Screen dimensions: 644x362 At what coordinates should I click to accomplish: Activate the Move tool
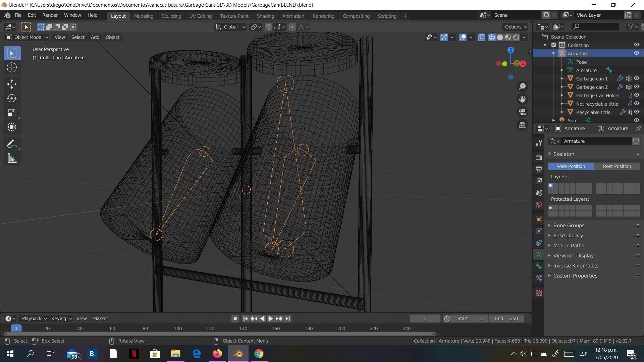pos(12,84)
